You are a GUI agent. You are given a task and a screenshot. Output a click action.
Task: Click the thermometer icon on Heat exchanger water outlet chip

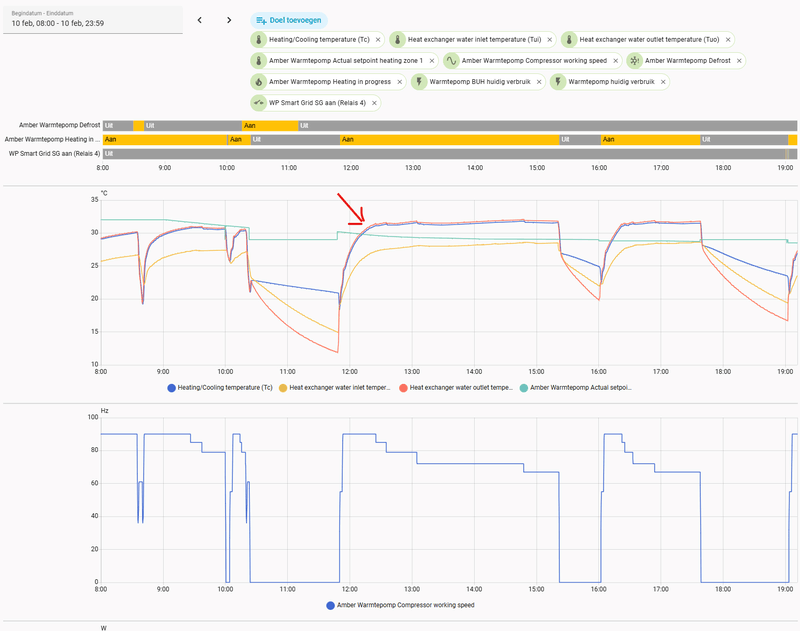click(569, 39)
